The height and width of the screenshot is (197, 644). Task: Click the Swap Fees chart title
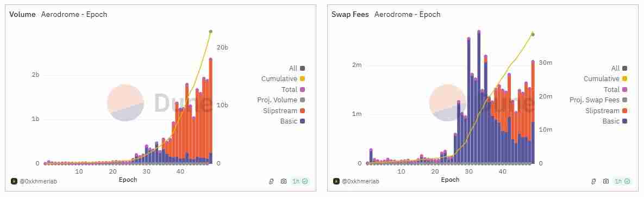coord(351,14)
